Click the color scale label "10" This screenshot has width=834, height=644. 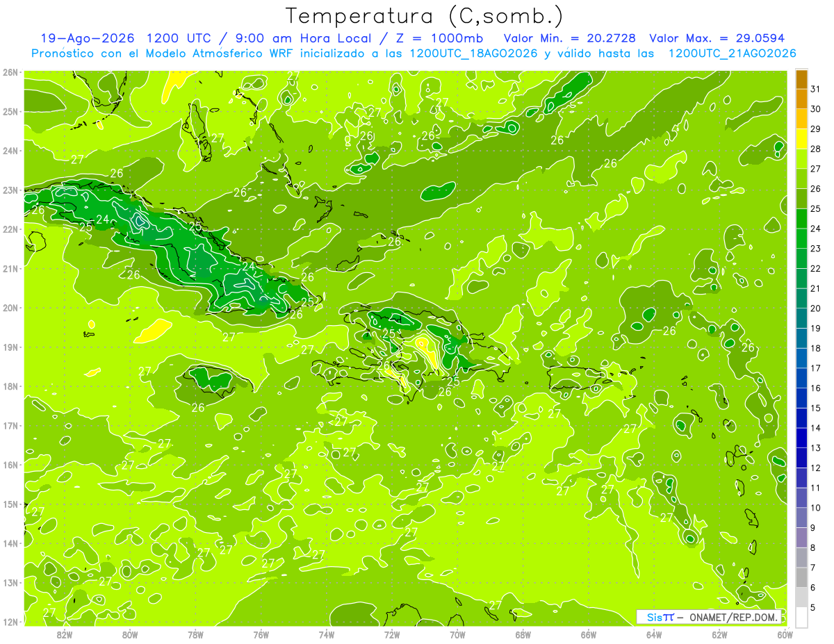pyautogui.click(x=815, y=508)
